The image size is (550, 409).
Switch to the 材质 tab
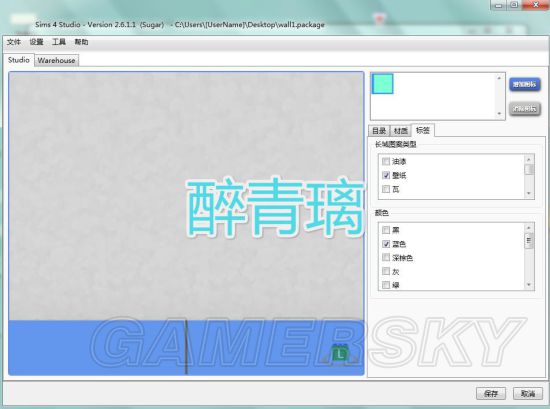pyautogui.click(x=401, y=131)
